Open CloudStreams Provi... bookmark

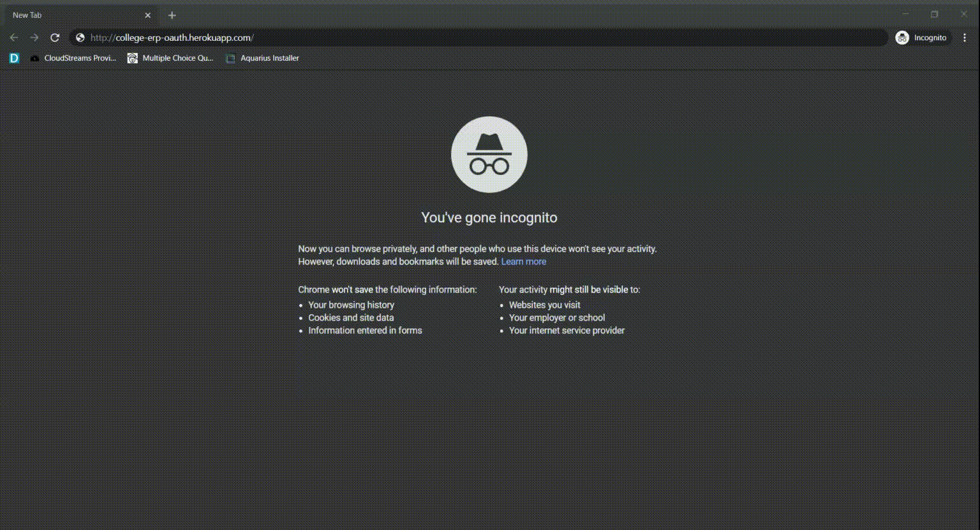[73, 58]
